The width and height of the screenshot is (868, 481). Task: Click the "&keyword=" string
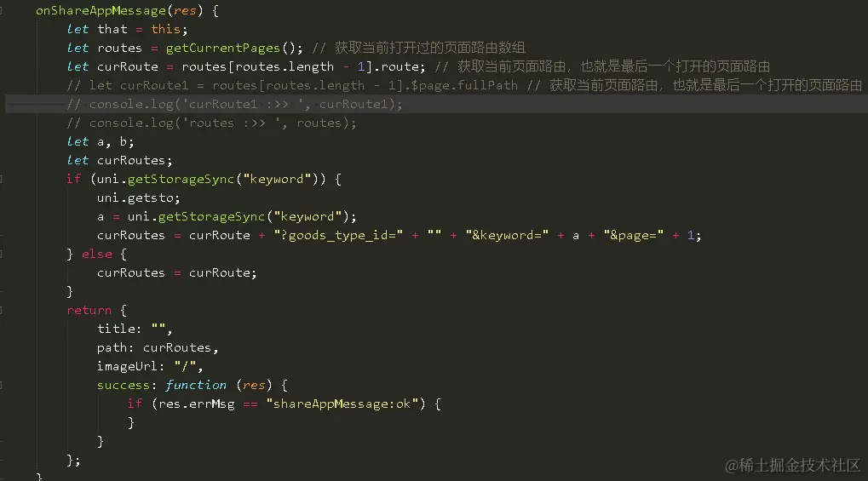tap(507, 235)
